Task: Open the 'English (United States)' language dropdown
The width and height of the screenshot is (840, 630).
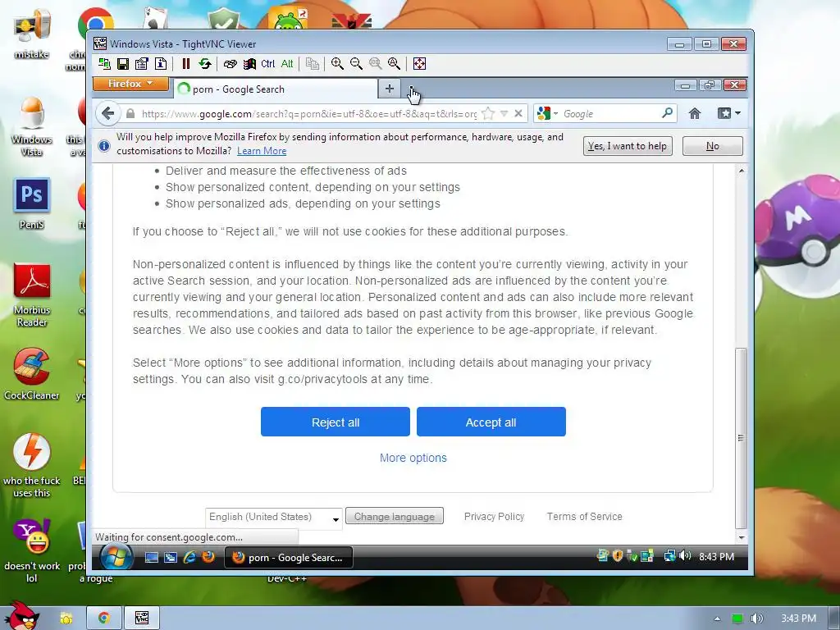Action: click(x=274, y=517)
